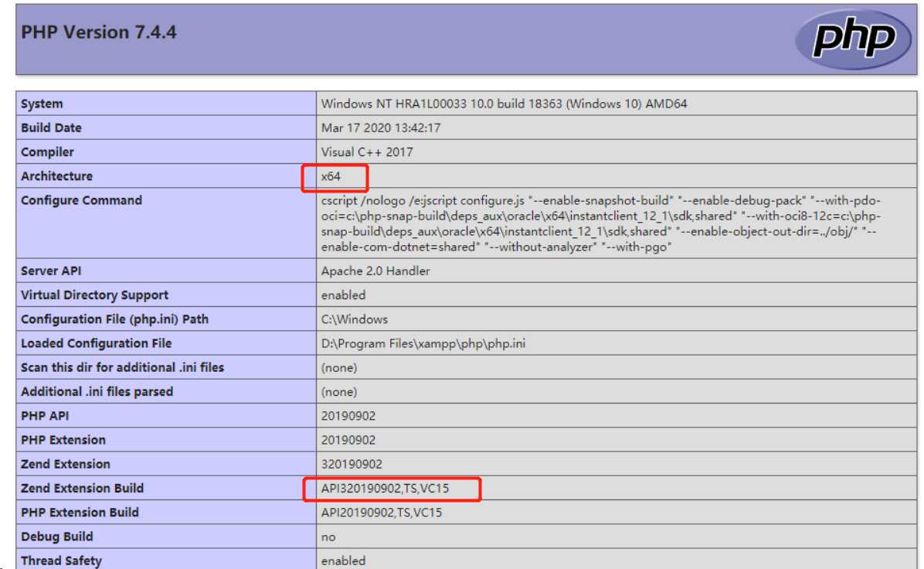The width and height of the screenshot is (924, 569).
Task: Select the 'C:\Windows' path value
Action: (354, 319)
